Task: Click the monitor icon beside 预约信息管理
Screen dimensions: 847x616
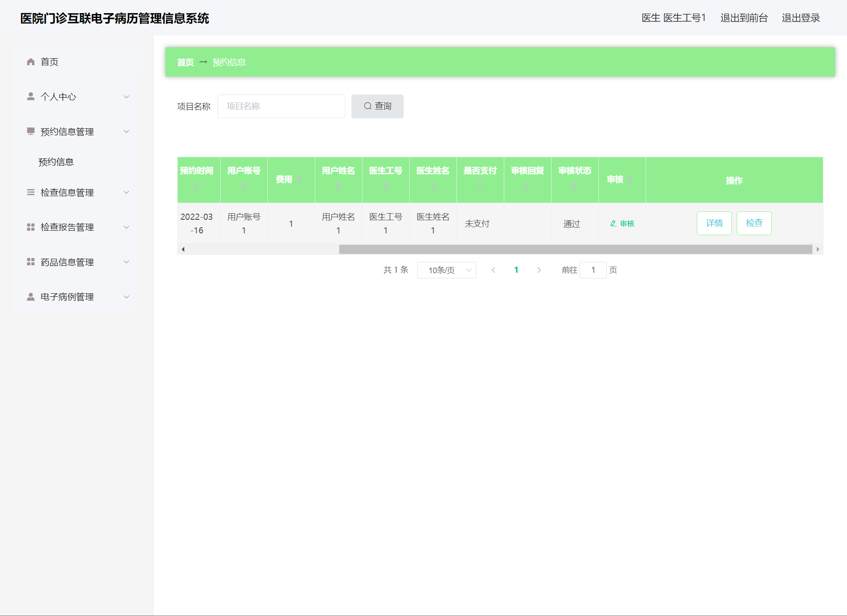Action: (31, 131)
